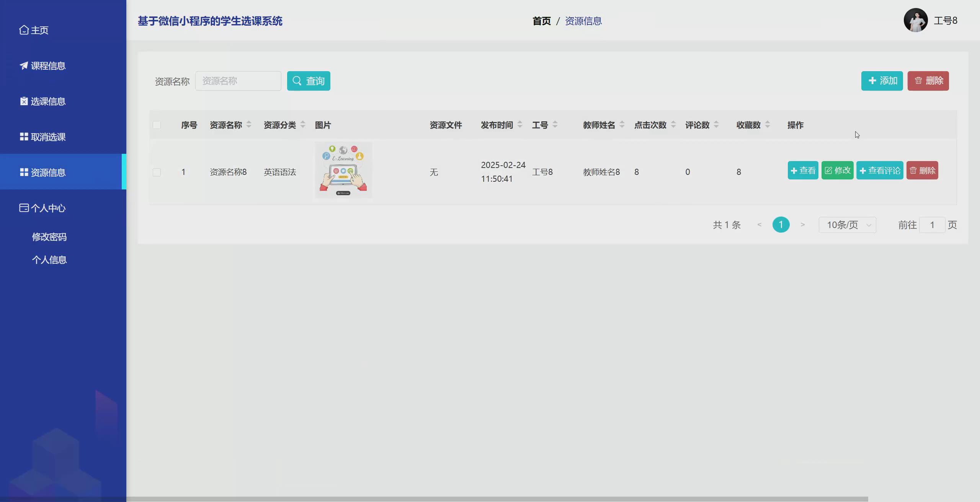The height and width of the screenshot is (502, 980).
Task: Check the row checkbox for 资源名称8
Action: pos(157,172)
